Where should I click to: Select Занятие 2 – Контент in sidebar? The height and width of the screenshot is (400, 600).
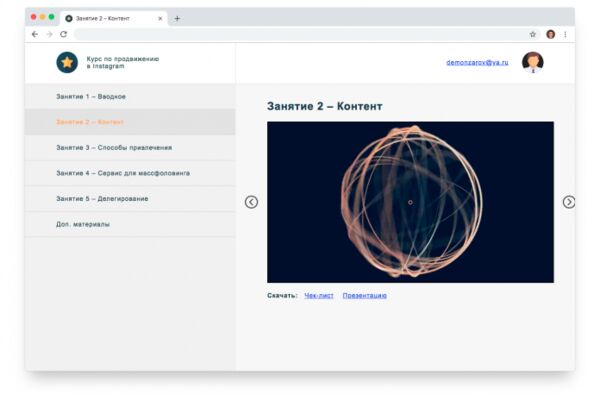pyautogui.click(x=130, y=122)
